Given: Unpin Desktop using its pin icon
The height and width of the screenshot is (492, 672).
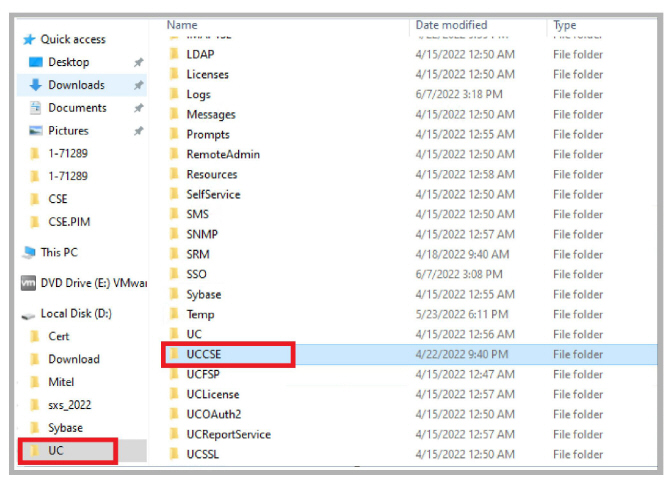Looking at the screenshot, I should click(138, 63).
